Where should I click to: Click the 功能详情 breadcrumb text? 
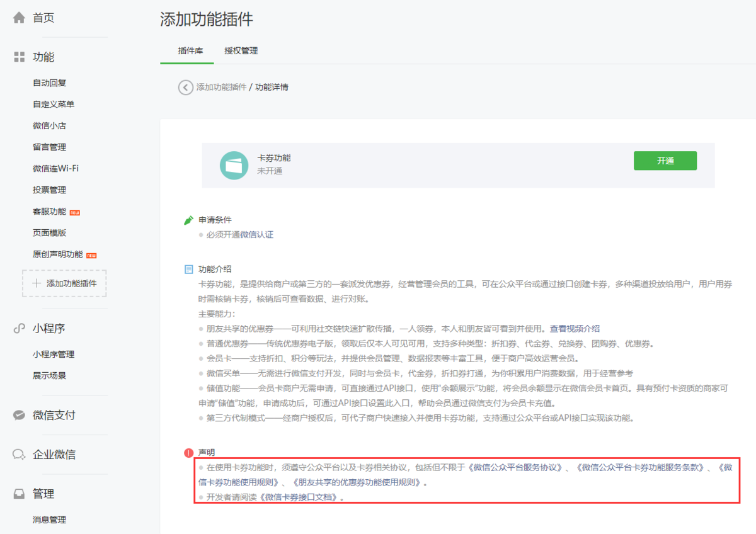272,88
